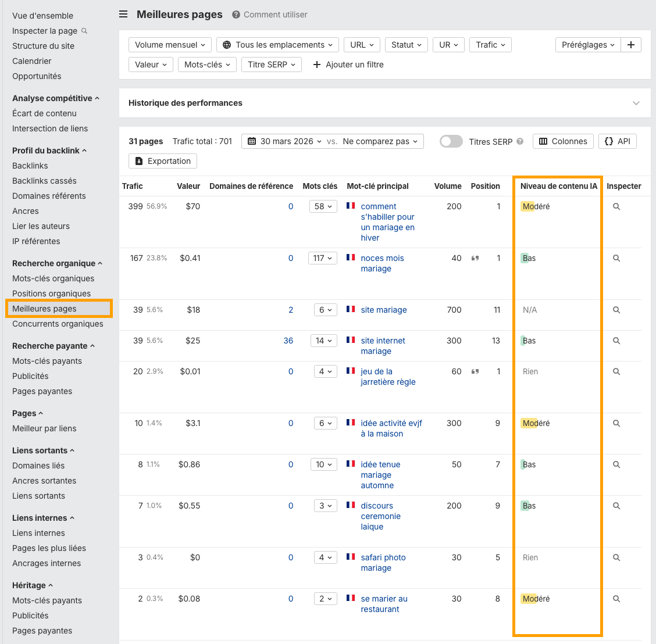Inspect the first row with the magnifier icon

[618, 206]
